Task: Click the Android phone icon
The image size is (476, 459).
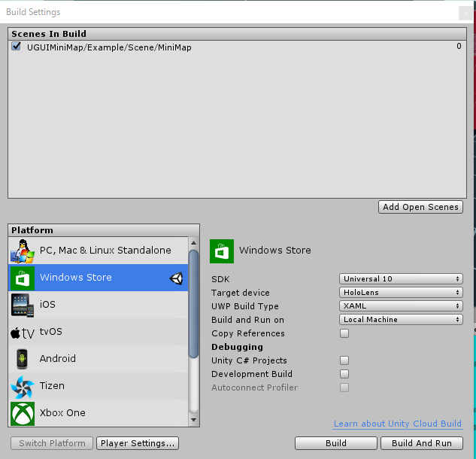Action: (22, 359)
